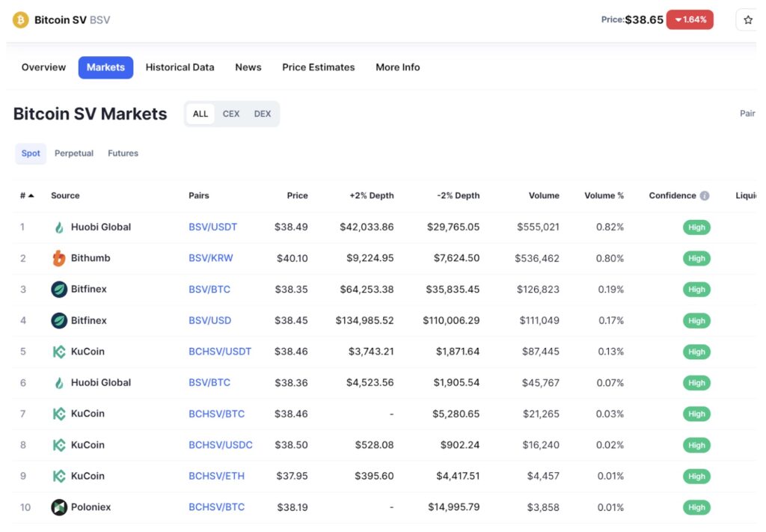Open the Historical Data tab
This screenshot has height=532, width=766.
coord(180,67)
